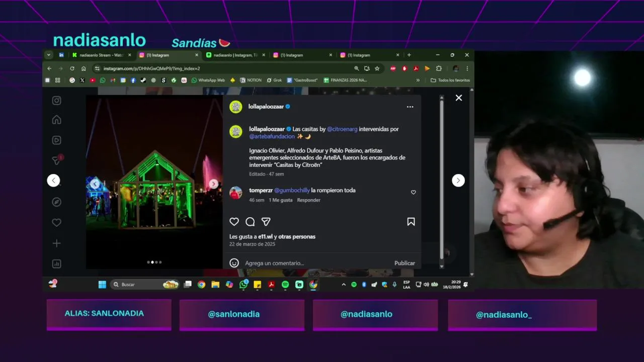This screenshot has height=362, width=644.
Task: Close the active Instagram tab
Action: coord(197,55)
